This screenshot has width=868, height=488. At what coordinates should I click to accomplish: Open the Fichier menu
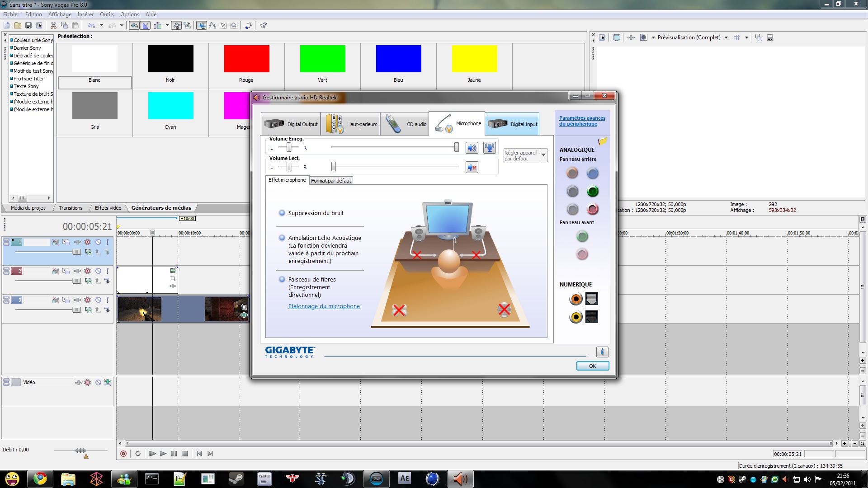click(x=11, y=14)
